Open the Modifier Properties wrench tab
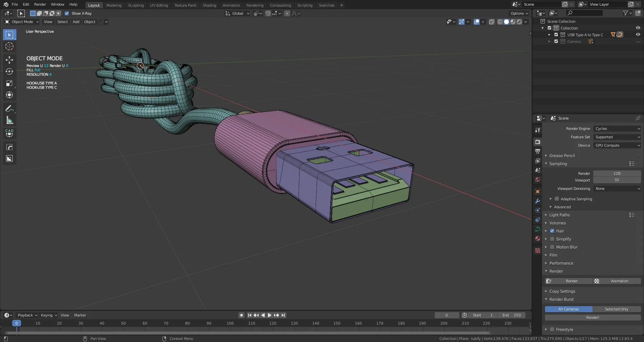The width and height of the screenshot is (644, 342). pos(538,201)
